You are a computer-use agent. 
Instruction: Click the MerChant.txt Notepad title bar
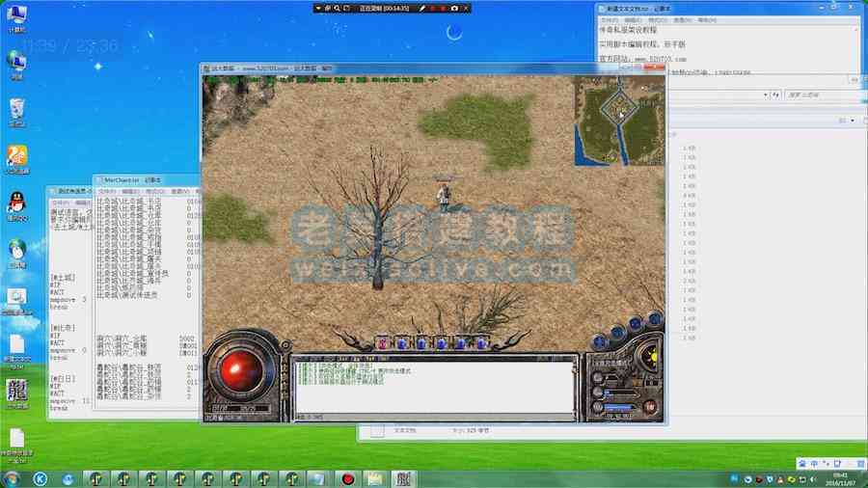[x=147, y=180]
